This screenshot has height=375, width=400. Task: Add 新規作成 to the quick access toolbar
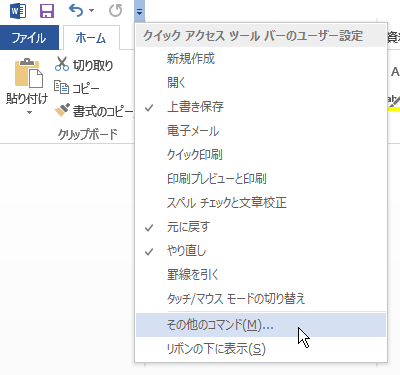coord(261,59)
